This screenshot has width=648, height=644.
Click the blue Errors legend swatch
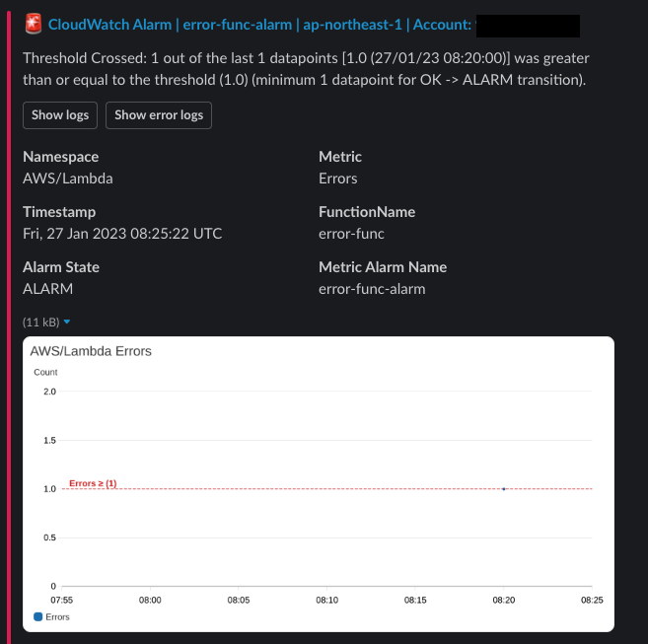click(38, 616)
